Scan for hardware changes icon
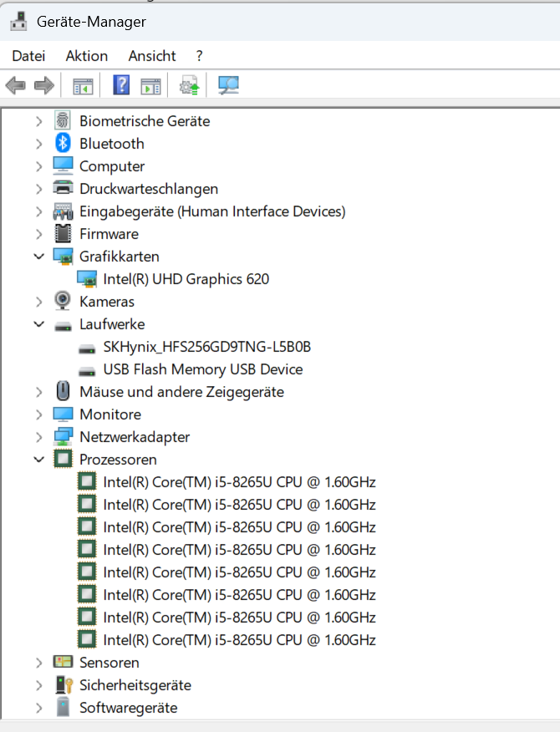The width and height of the screenshot is (560, 732). pos(228,85)
